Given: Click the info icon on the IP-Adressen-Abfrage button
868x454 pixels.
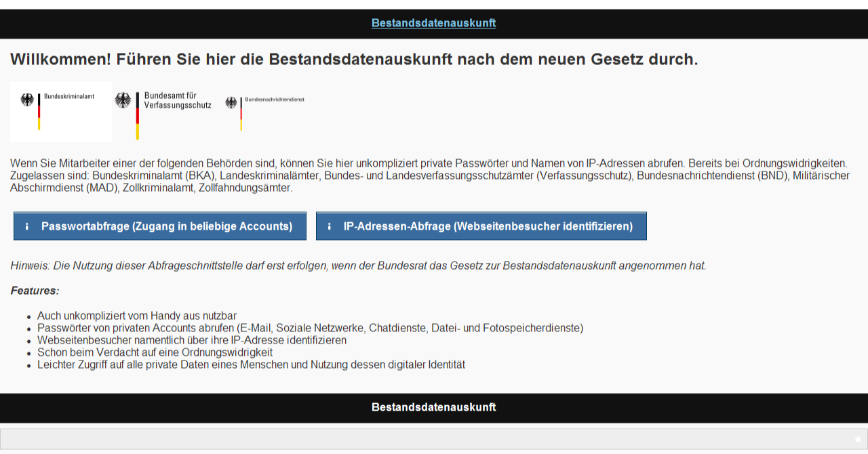Looking at the screenshot, I should [329, 226].
